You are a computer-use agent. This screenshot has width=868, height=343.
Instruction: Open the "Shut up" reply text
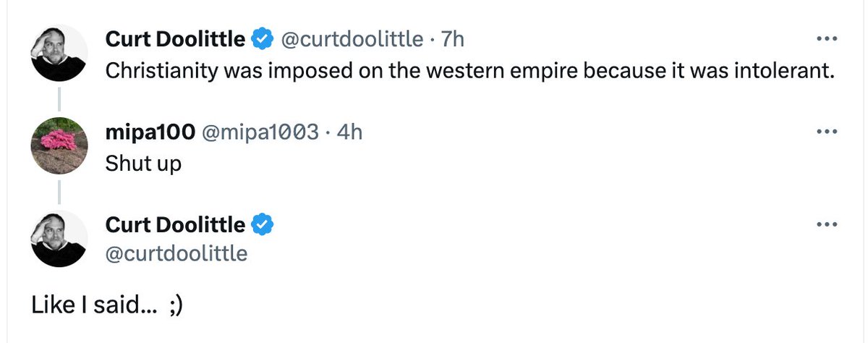(143, 164)
